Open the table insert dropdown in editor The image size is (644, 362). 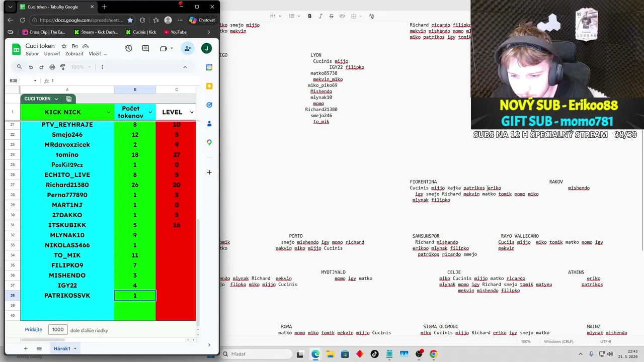pos(356,16)
